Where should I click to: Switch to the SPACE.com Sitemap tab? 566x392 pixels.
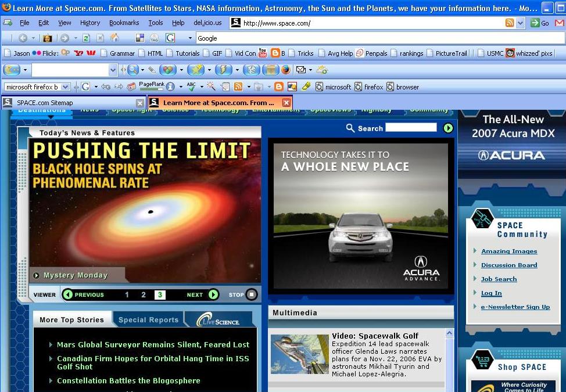(x=45, y=103)
